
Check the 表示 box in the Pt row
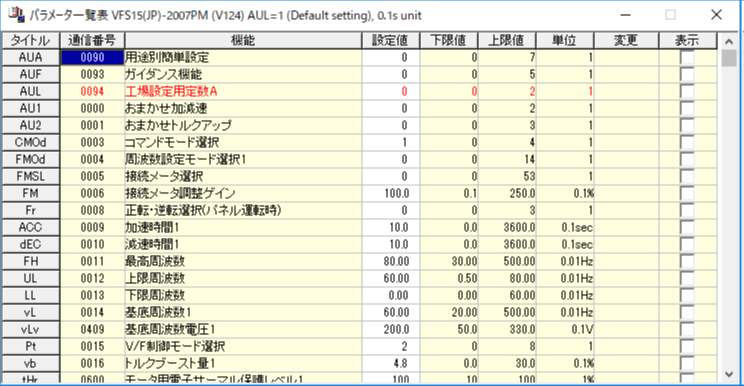(687, 347)
